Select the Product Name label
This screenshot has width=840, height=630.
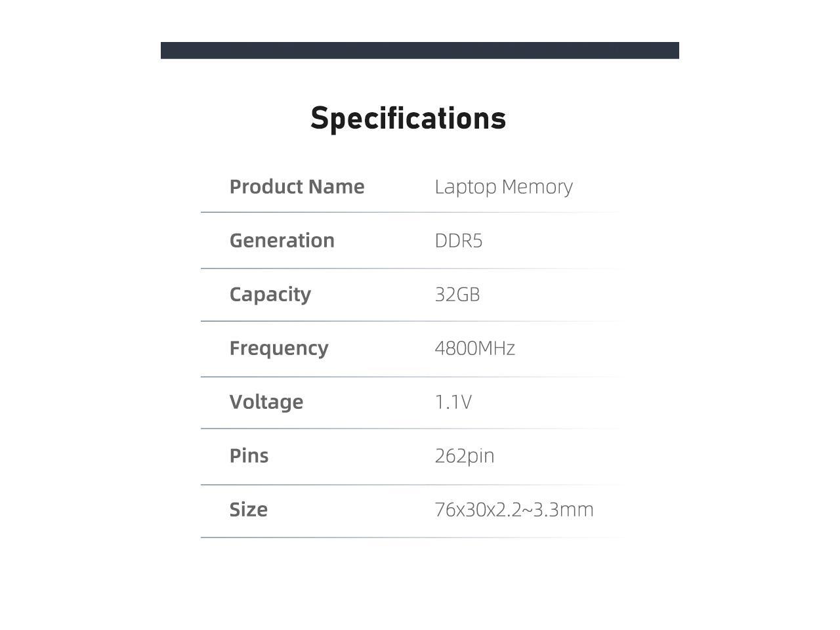coord(297,187)
